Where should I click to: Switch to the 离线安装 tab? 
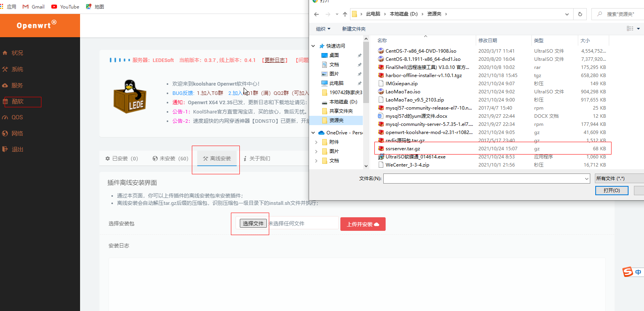pos(217,158)
